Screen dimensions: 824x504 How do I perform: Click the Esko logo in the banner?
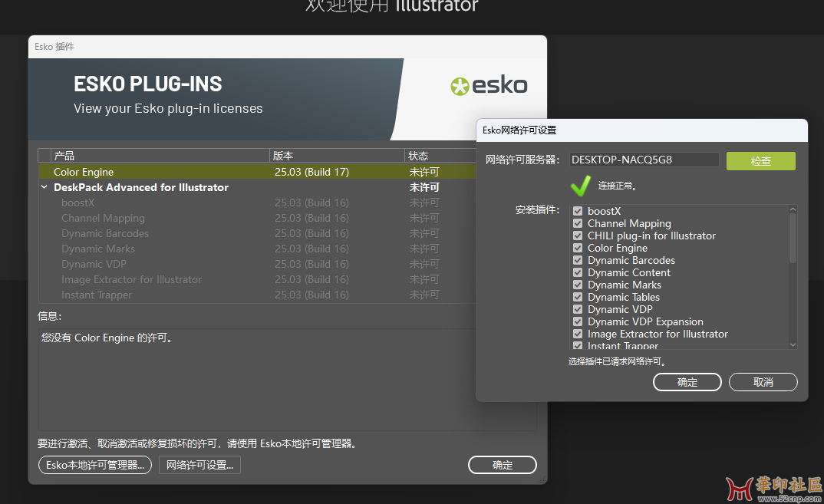click(x=489, y=86)
